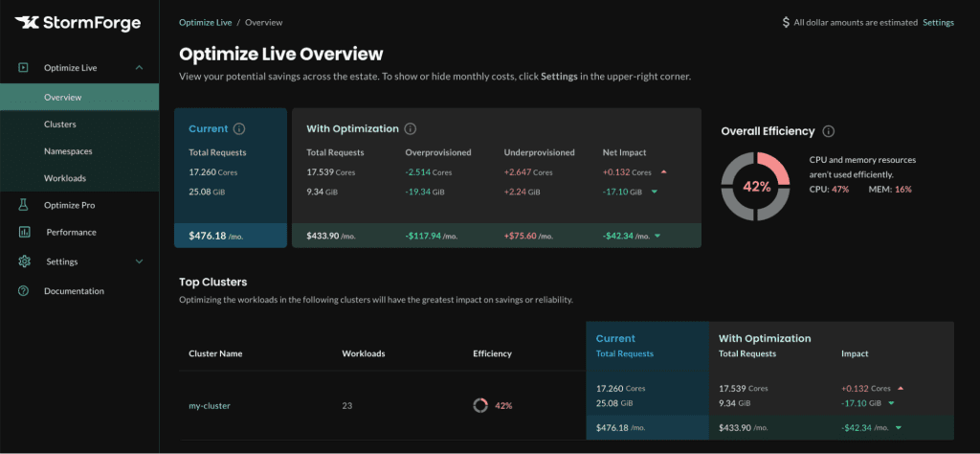Image resolution: width=980 pixels, height=454 pixels.
Task: Click the Optimize Live breadcrumb link
Action: pyautogui.click(x=205, y=23)
